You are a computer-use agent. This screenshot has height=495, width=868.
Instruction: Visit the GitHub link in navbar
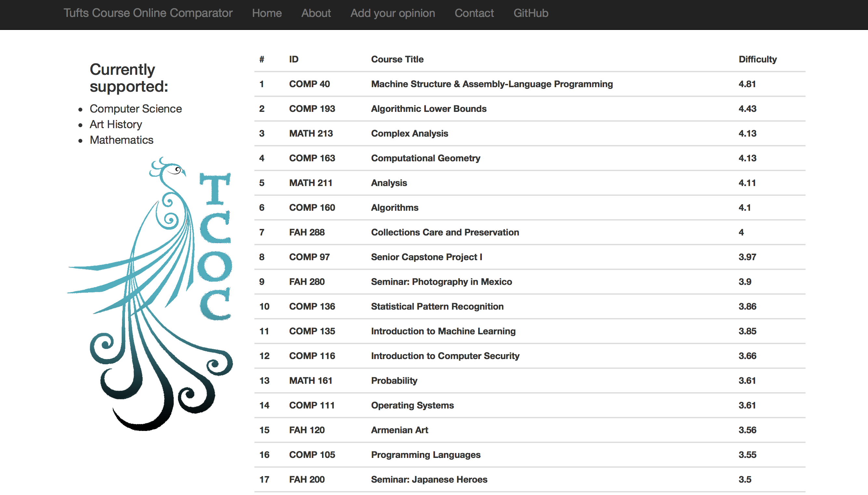[x=530, y=13]
